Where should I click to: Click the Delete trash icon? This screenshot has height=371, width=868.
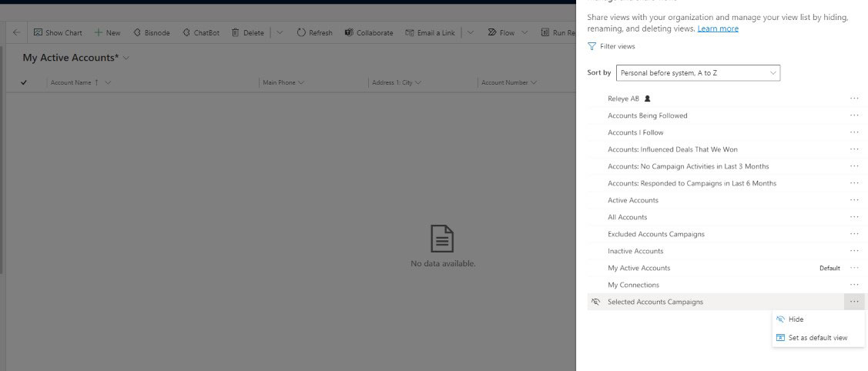pos(236,33)
